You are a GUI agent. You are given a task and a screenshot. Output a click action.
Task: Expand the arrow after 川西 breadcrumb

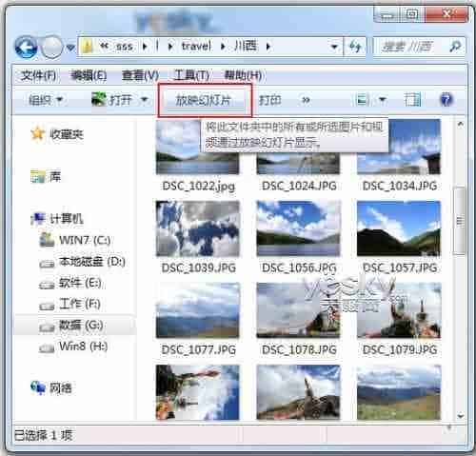click(268, 47)
